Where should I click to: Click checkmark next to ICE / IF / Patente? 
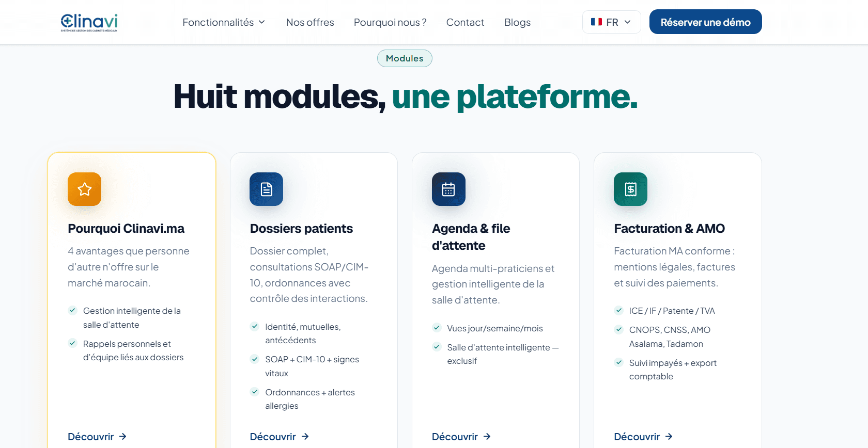(618, 310)
